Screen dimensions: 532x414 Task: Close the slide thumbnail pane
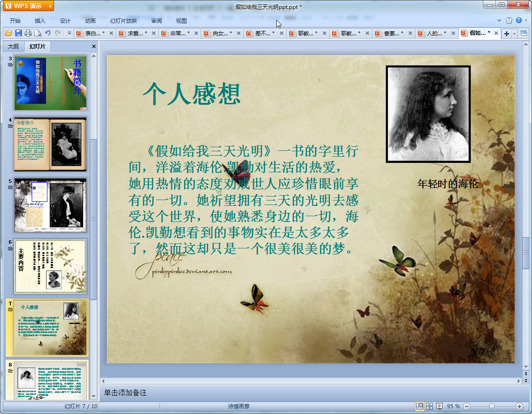tap(93, 46)
